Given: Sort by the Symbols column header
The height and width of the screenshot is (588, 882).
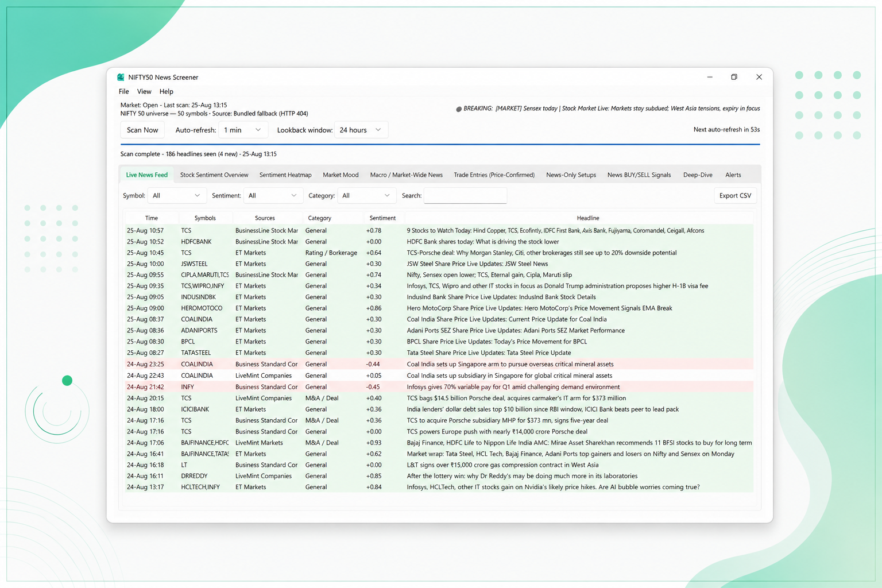Looking at the screenshot, I should [x=205, y=218].
